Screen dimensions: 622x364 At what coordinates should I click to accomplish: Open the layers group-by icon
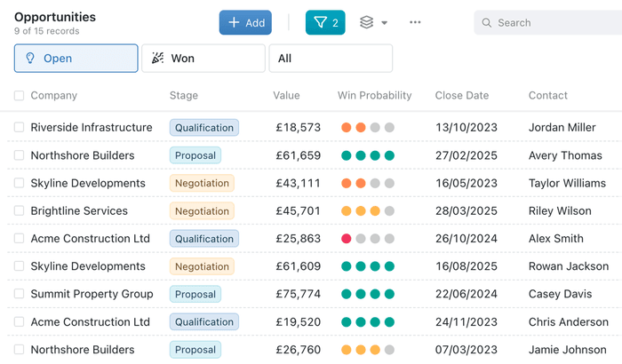click(x=366, y=23)
